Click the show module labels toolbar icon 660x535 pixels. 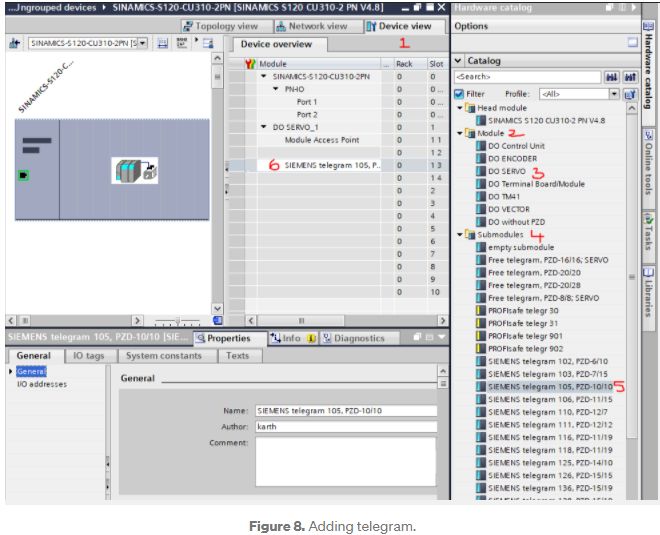coord(162,43)
